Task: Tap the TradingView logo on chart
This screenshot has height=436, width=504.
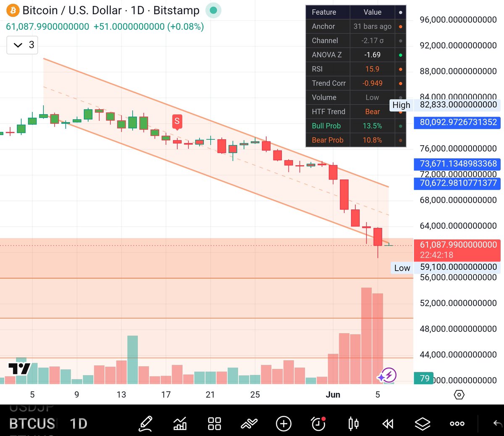Action: point(19,368)
